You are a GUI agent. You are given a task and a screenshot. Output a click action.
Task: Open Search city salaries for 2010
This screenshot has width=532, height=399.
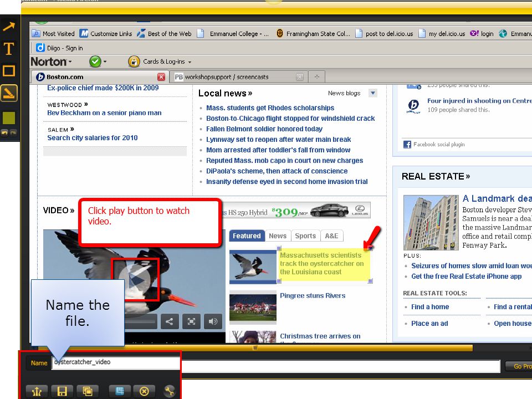93,138
